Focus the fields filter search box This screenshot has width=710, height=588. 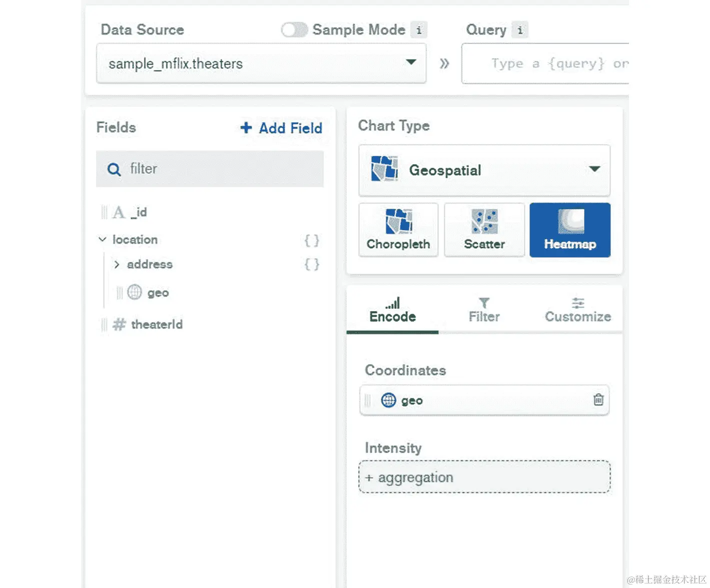(210, 169)
